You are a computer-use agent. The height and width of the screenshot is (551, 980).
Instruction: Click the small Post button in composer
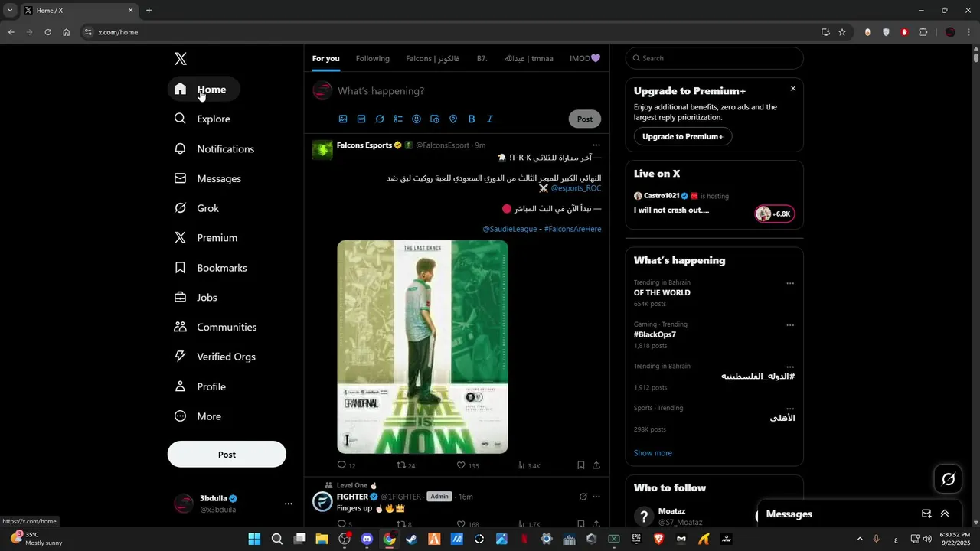tap(585, 119)
